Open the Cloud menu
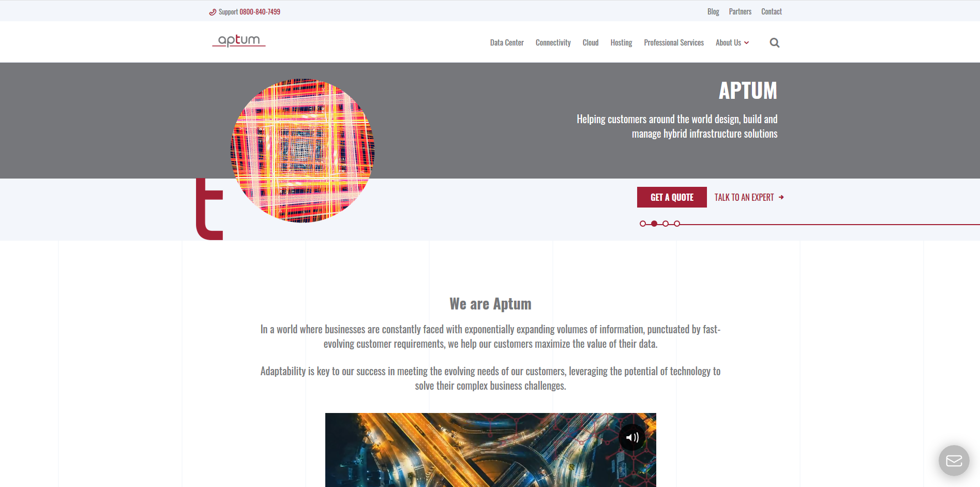The height and width of the screenshot is (487, 980). point(590,43)
